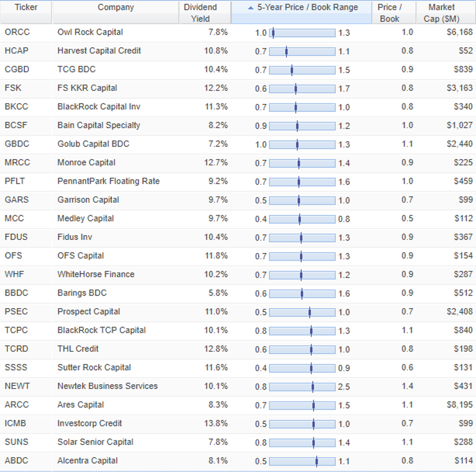The height and width of the screenshot is (472, 476).
Task: Click the 13.8% dividend yield value
Action: (216, 423)
